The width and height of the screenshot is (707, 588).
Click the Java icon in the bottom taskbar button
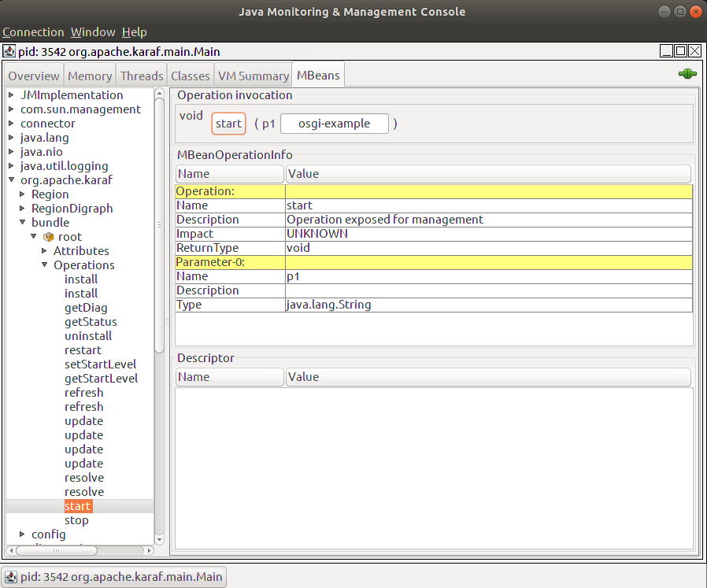[11, 577]
